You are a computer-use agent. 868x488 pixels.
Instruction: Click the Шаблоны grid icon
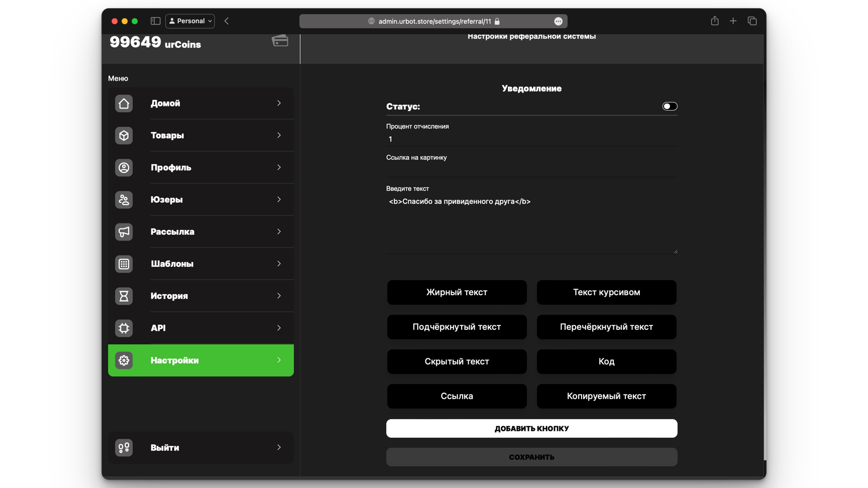(124, 264)
